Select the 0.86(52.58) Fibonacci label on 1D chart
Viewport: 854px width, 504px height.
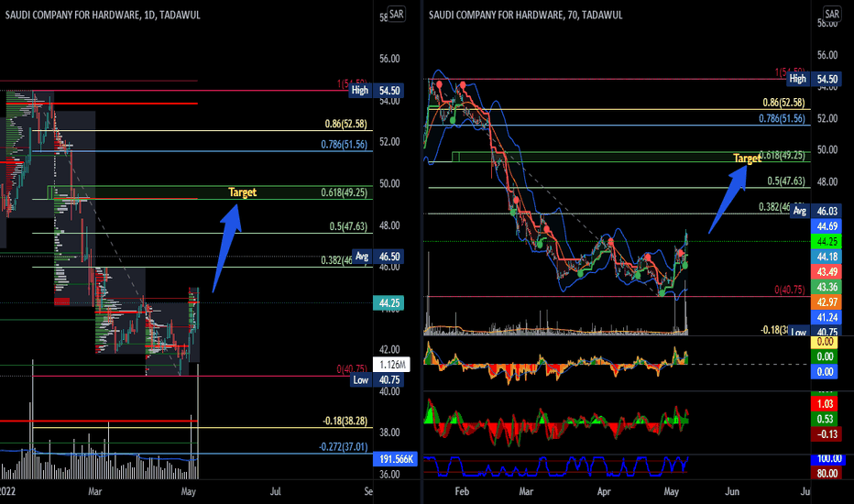coord(345,124)
